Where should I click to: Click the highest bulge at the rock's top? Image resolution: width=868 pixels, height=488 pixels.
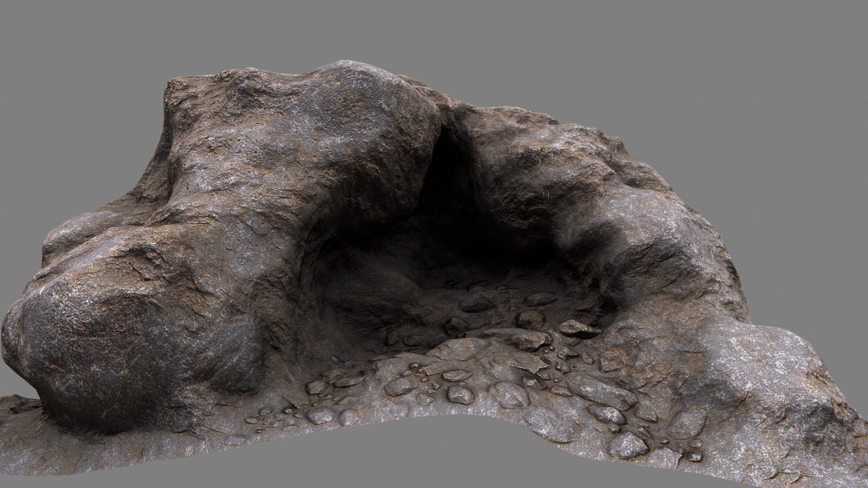coord(348,75)
